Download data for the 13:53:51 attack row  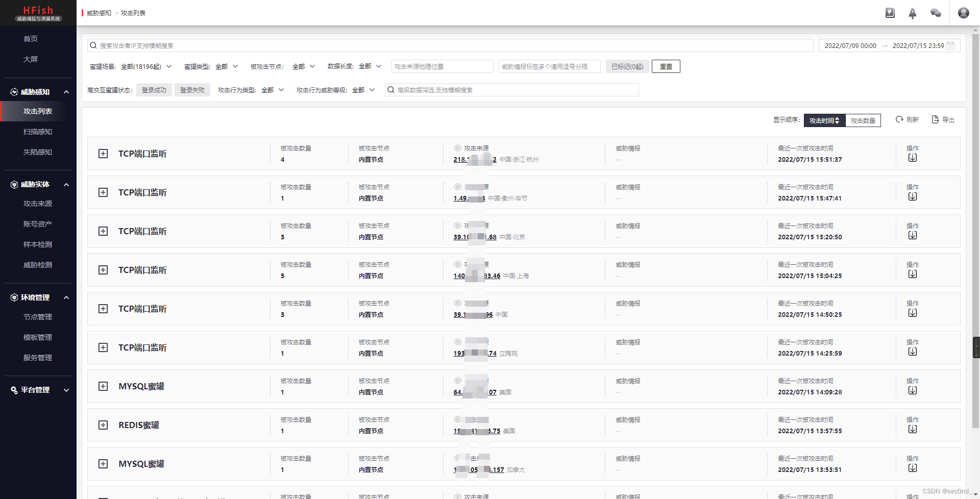pos(913,468)
